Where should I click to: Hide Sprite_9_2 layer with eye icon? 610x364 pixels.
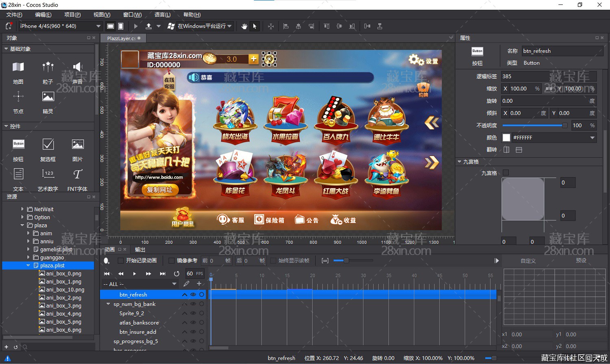[193, 313]
